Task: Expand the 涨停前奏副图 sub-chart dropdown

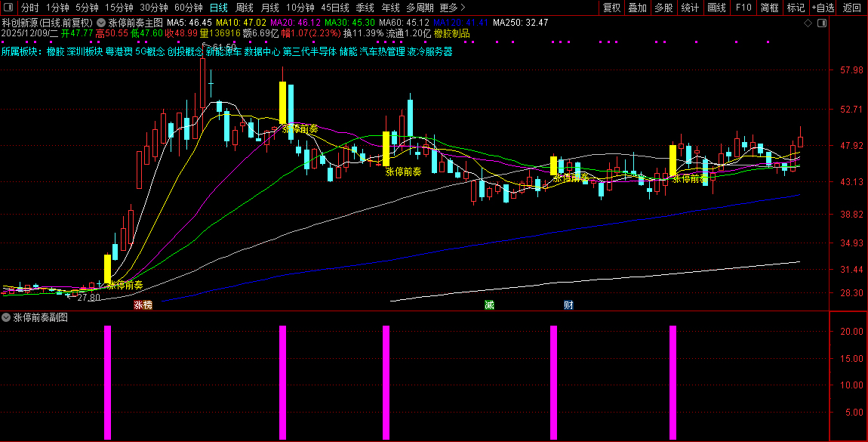Action: 7,318
